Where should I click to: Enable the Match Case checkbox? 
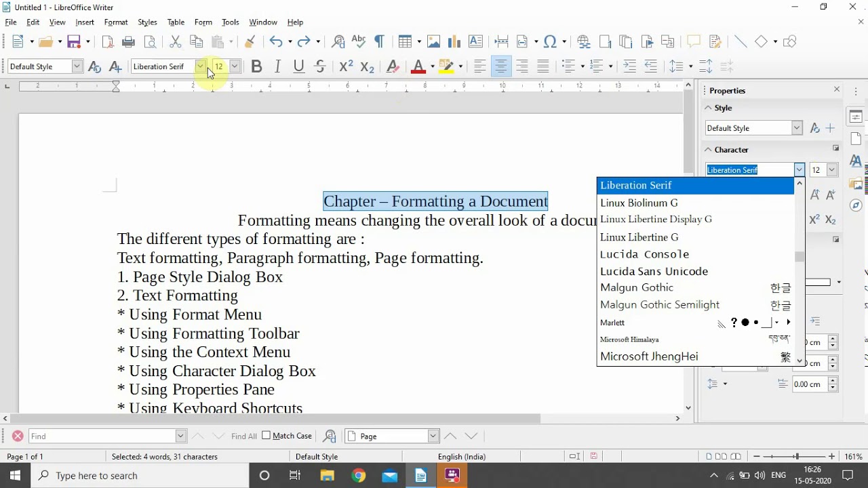coord(266,436)
